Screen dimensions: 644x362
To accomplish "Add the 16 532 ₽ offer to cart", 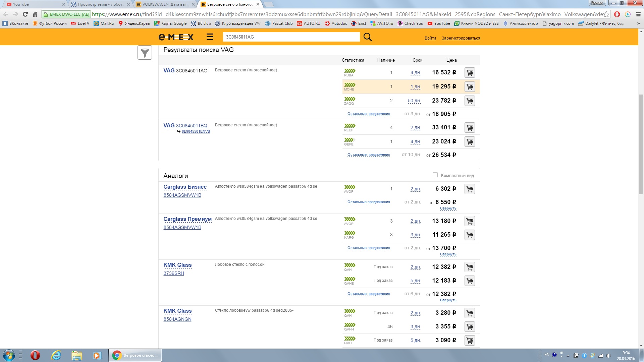I will coord(470,73).
